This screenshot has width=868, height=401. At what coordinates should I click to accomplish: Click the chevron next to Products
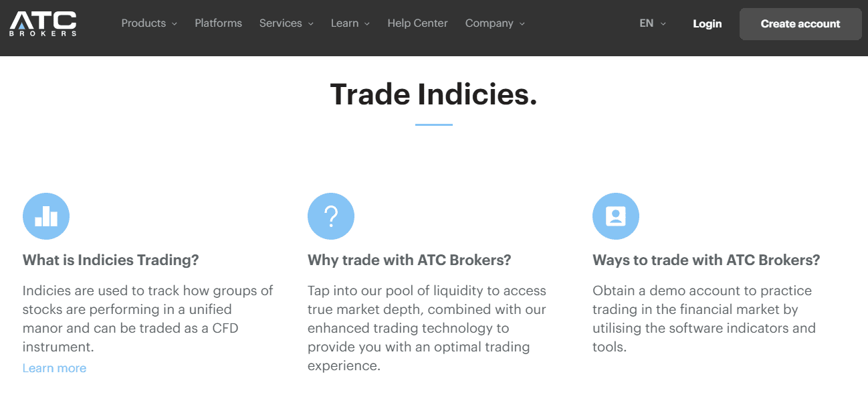point(175,23)
